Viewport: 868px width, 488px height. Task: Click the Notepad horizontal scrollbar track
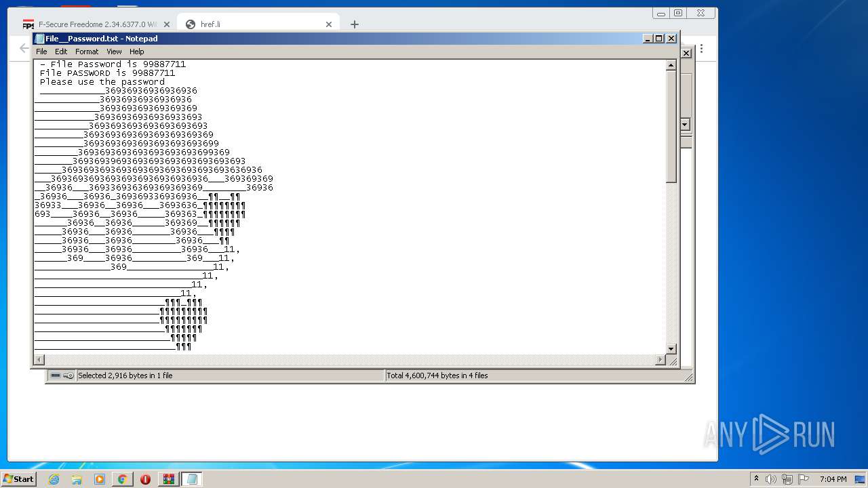tap(350, 360)
